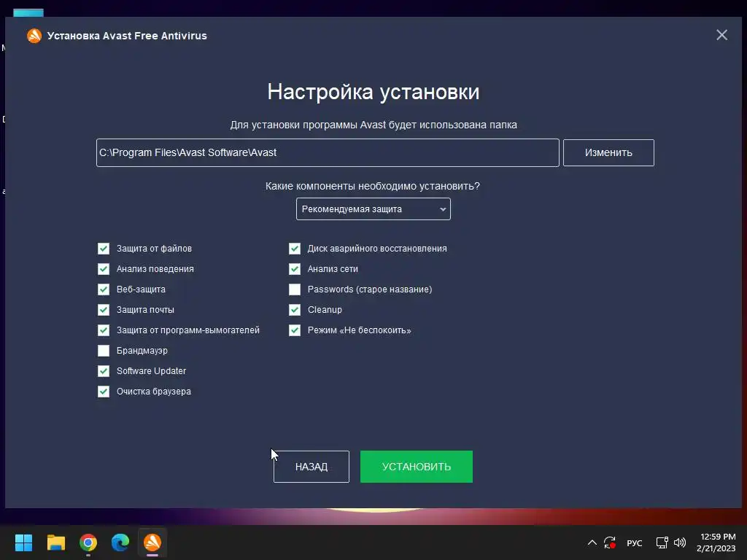Screen dimensions: 747x560
Task: Enable the "Брандмауэр" checkbox
Action: tap(104, 351)
